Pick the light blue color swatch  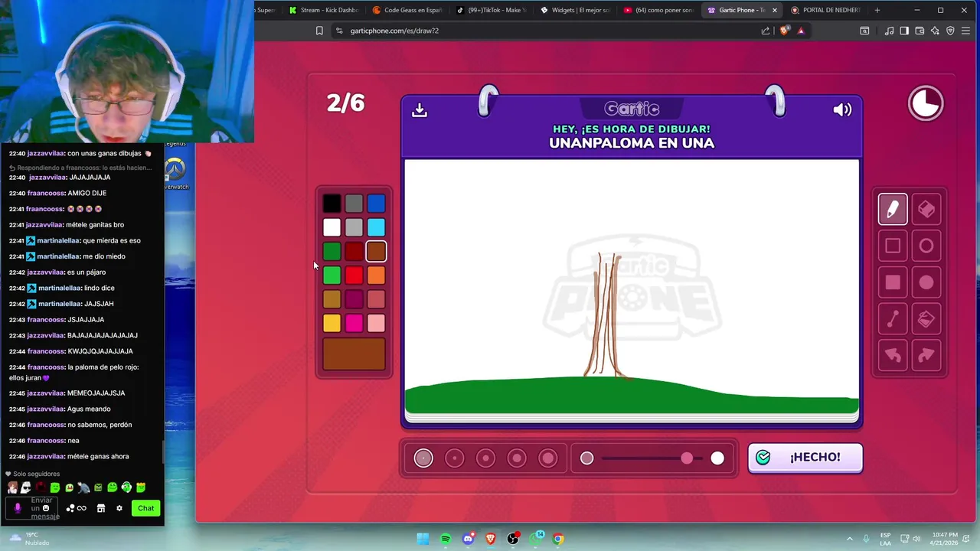tap(376, 227)
